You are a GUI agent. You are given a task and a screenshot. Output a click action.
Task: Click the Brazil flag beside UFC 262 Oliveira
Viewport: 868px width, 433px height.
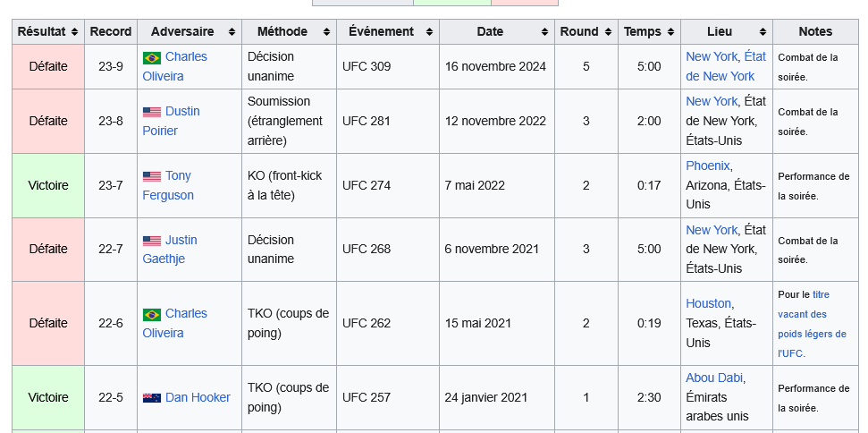click(x=152, y=314)
